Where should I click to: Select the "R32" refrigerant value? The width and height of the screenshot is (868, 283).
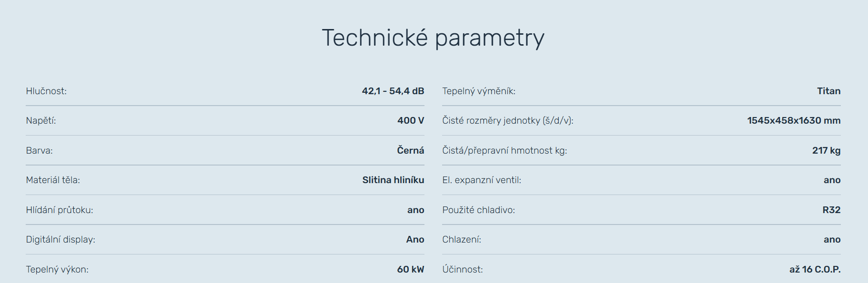831,210
